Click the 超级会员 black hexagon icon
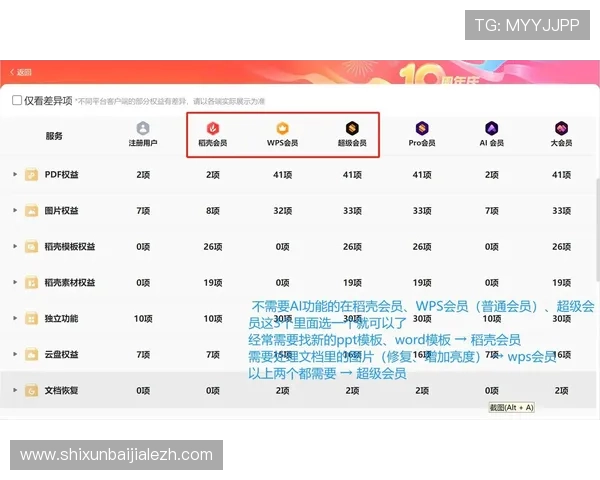Viewport: 600px width, 480px height. 352,128
